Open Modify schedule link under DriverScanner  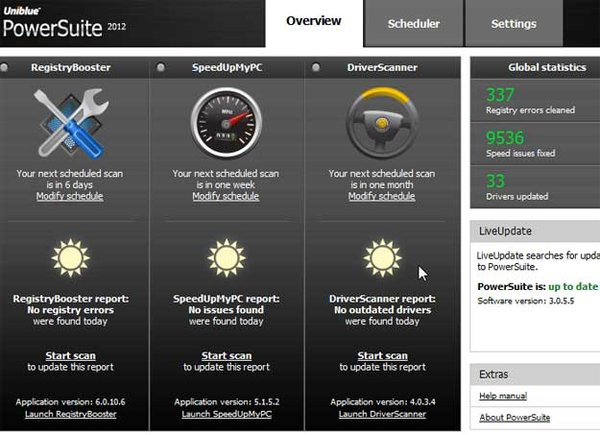coord(382,196)
